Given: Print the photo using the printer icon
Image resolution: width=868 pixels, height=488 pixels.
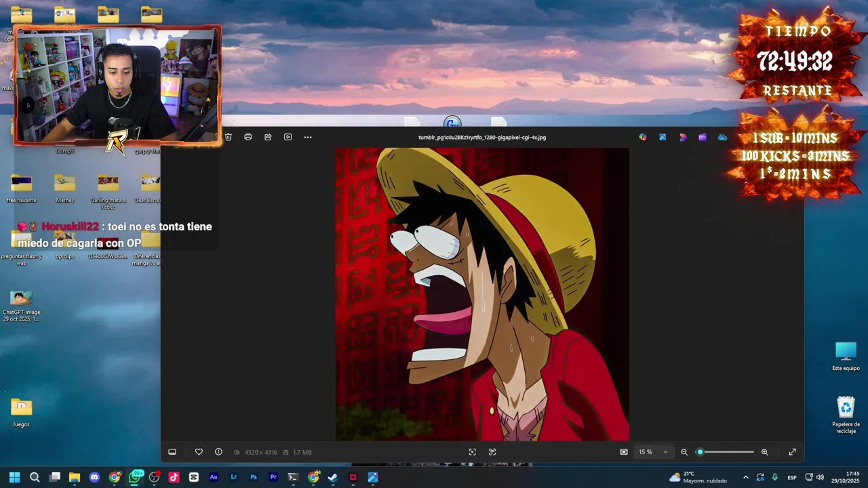Looking at the screenshot, I should 248,137.
